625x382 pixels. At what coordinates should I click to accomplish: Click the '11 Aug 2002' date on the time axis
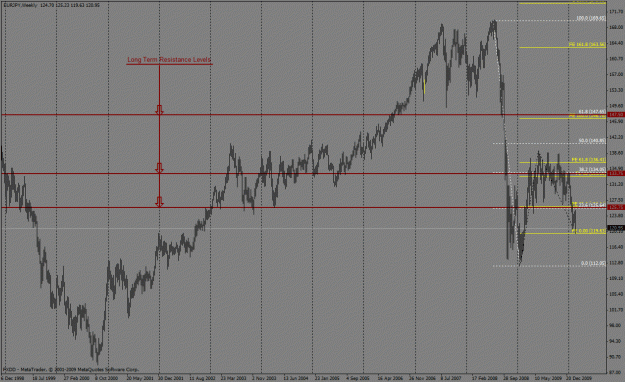click(x=202, y=378)
